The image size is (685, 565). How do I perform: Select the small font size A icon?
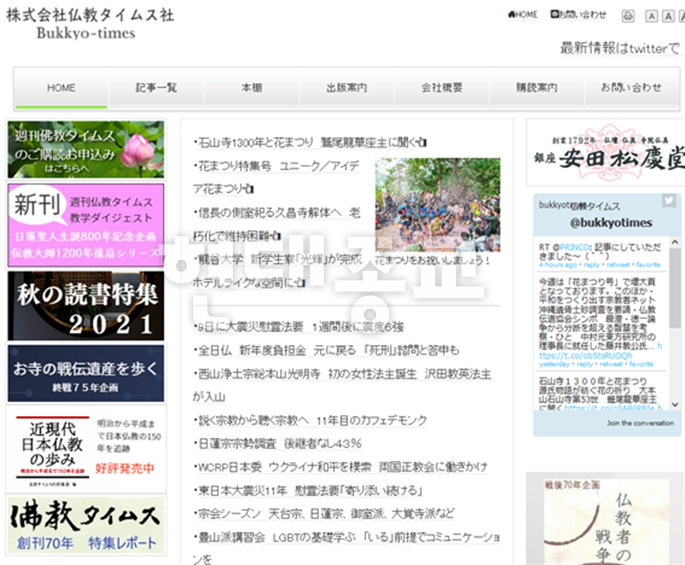click(651, 16)
